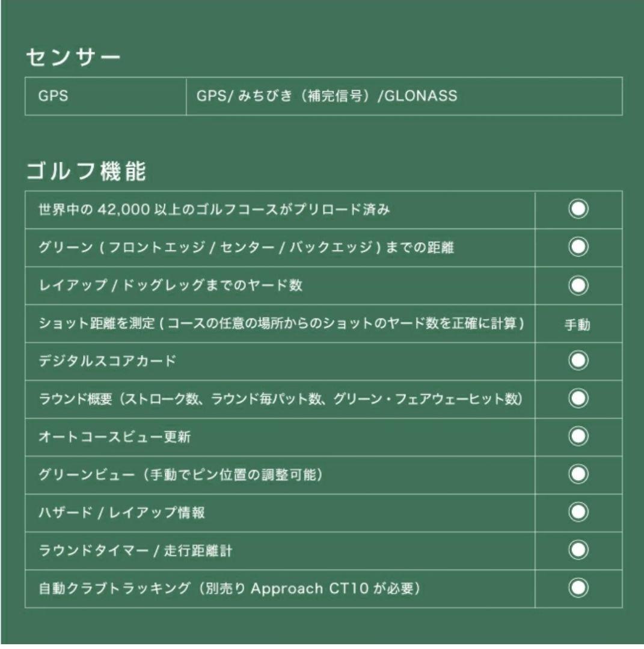Click the ラウンドタイマー / 走行距離計 text
The width and height of the screenshot is (644, 649).
(135, 550)
